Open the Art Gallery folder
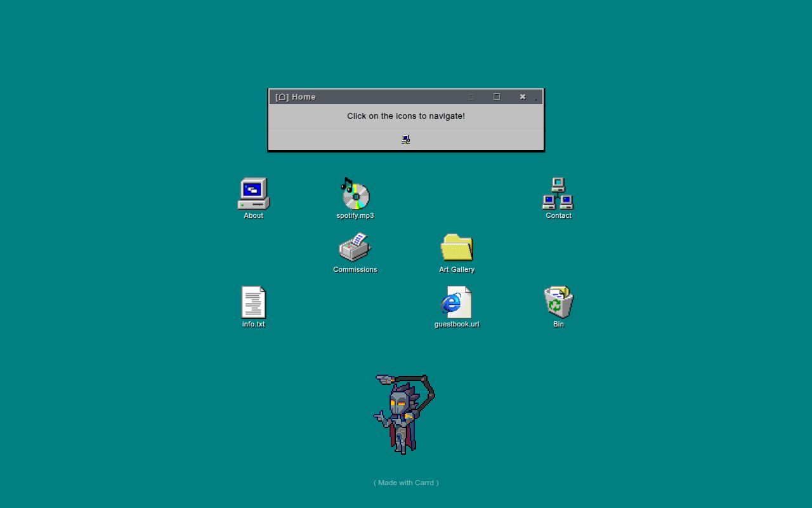Screen dimensions: 812x508 tap(456, 246)
